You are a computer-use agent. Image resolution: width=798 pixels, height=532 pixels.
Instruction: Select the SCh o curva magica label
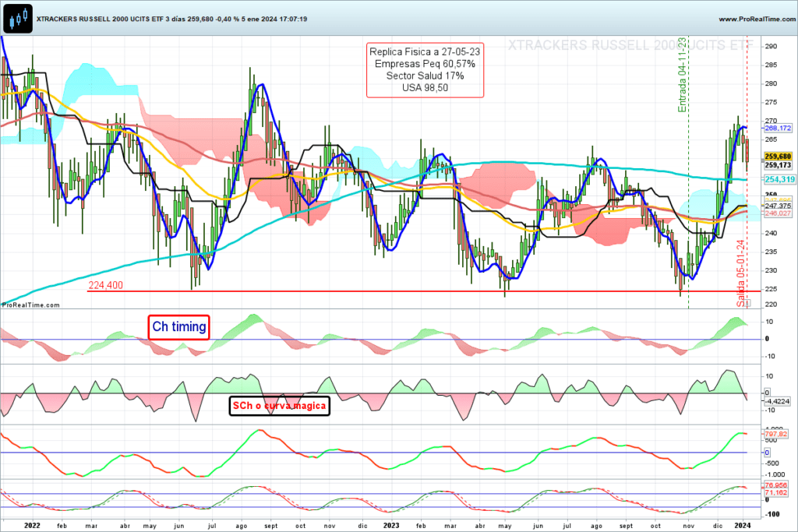(x=279, y=406)
